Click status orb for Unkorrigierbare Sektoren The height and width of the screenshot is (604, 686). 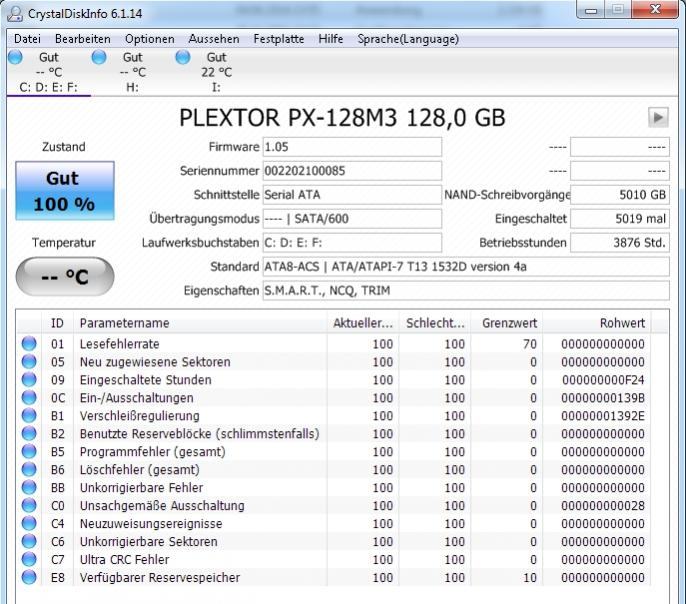tap(29, 541)
